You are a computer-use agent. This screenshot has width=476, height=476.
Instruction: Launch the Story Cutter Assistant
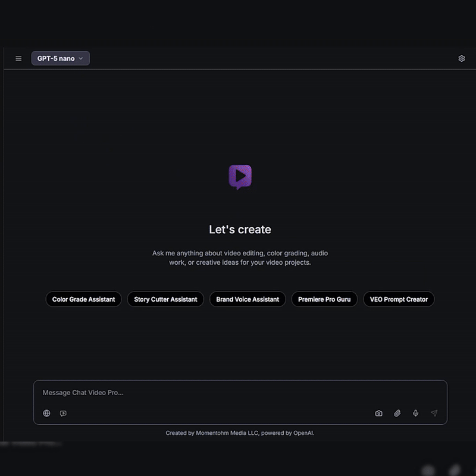coord(165,299)
